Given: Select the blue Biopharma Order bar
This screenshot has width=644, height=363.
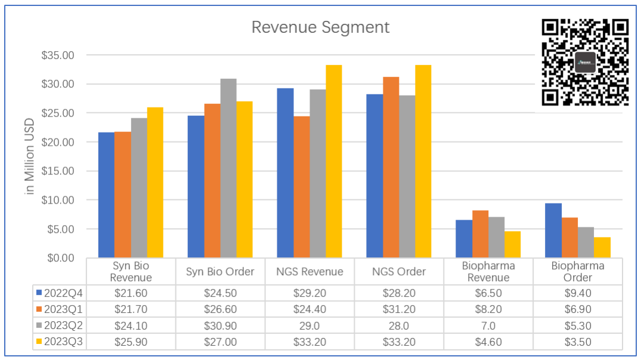Looking at the screenshot, I should pos(553,230).
